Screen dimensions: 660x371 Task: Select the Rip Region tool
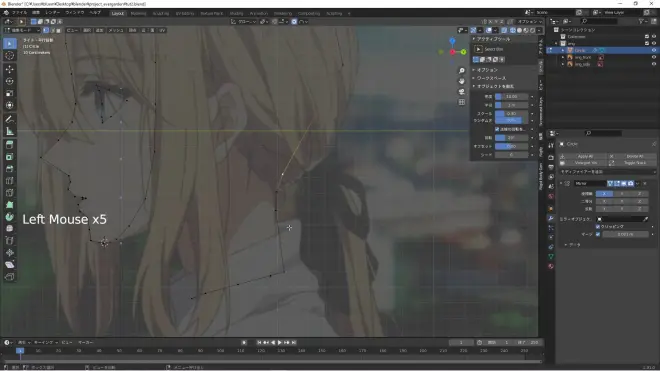coord(10,277)
